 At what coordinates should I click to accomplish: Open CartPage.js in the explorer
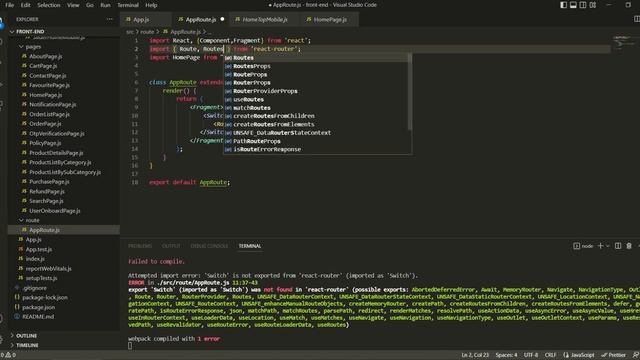43,66
